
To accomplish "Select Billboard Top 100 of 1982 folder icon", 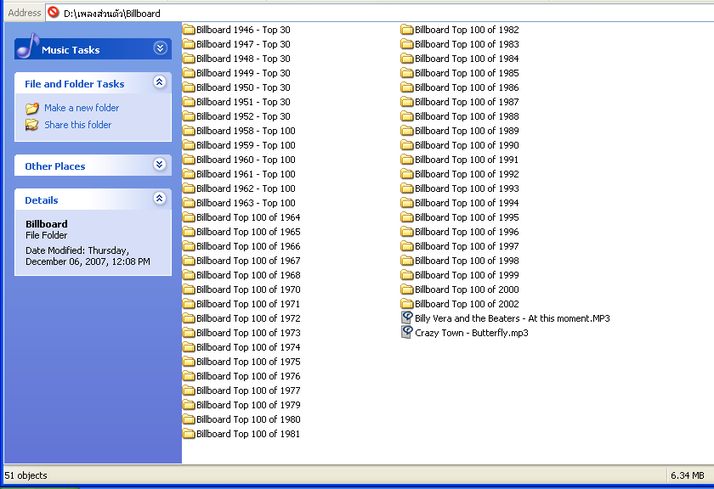I will point(407,30).
